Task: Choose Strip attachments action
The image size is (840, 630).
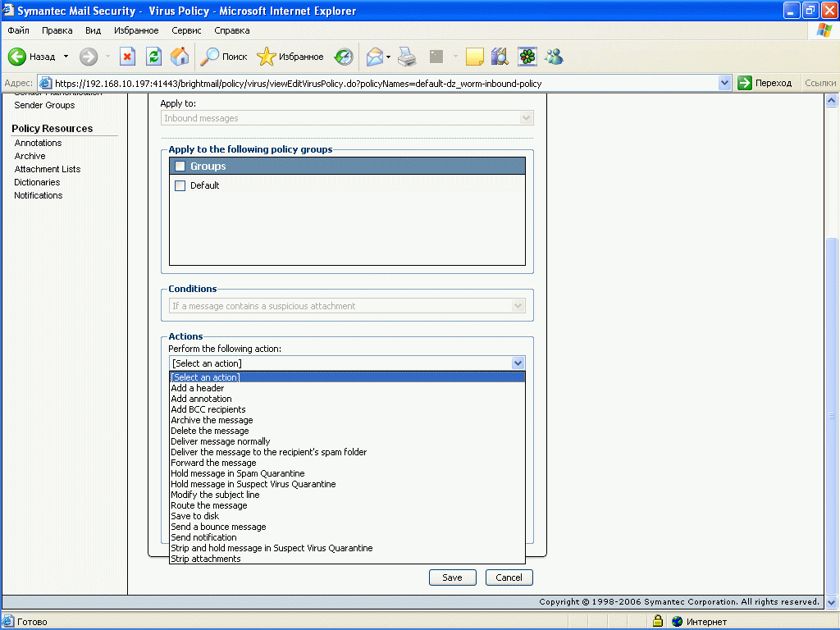Action: [347, 559]
